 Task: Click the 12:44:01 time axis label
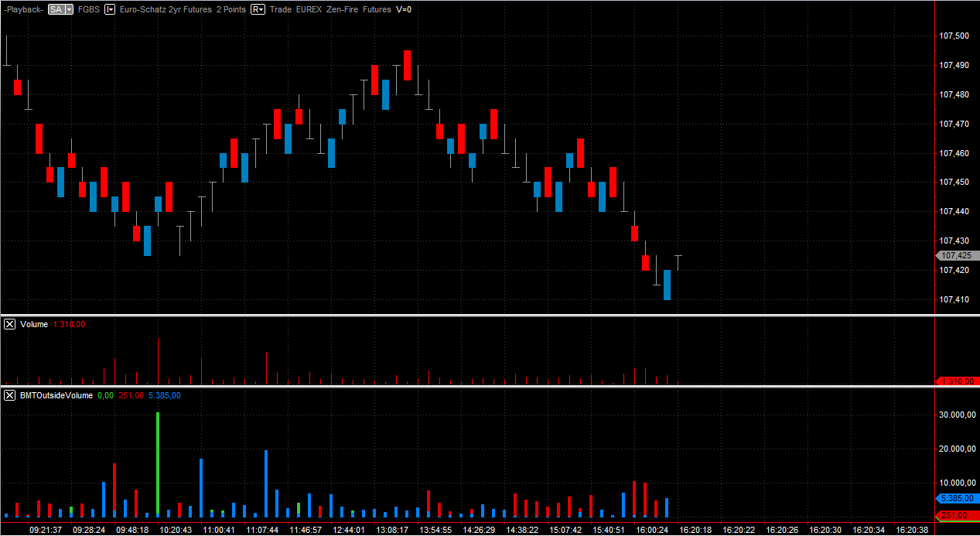349,530
